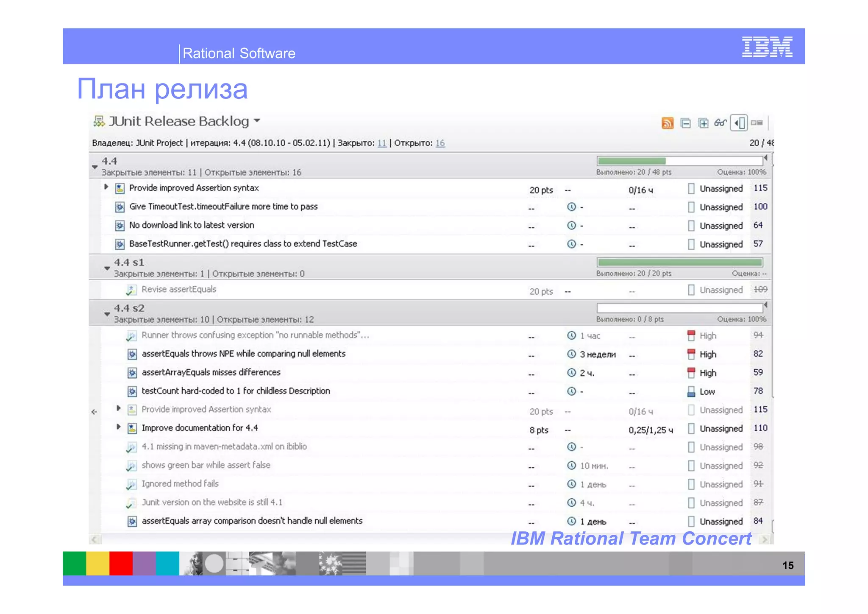Click the JUnit Release Backlog plan icon

[99, 122]
